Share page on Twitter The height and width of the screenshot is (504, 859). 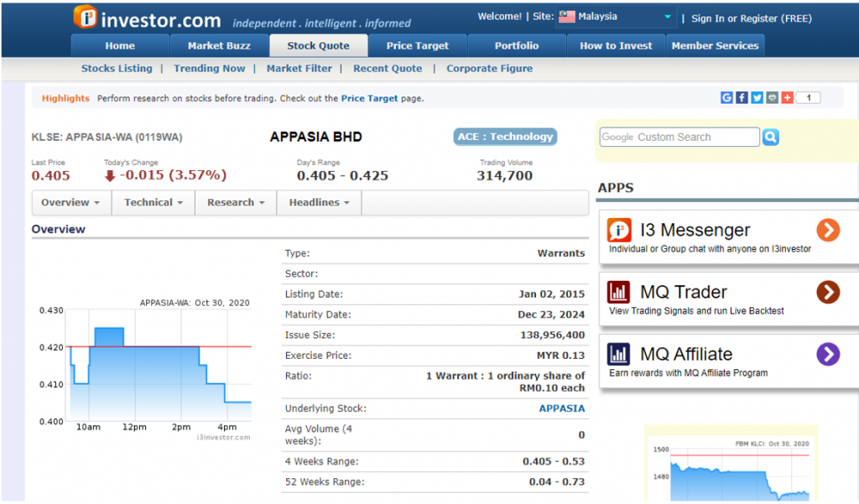click(x=757, y=98)
